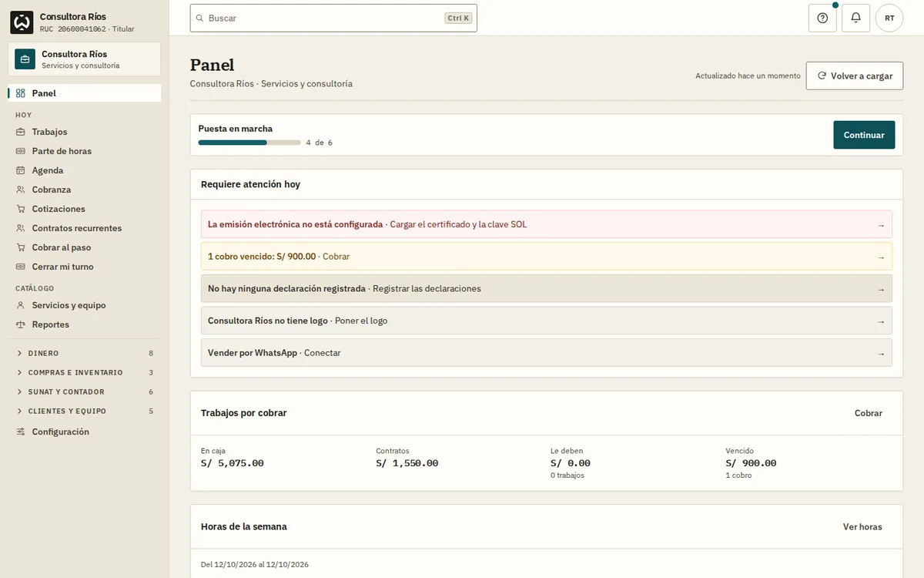Click the magnifier icon in search bar
The width and height of the screenshot is (924, 578).
(x=200, y=18)
